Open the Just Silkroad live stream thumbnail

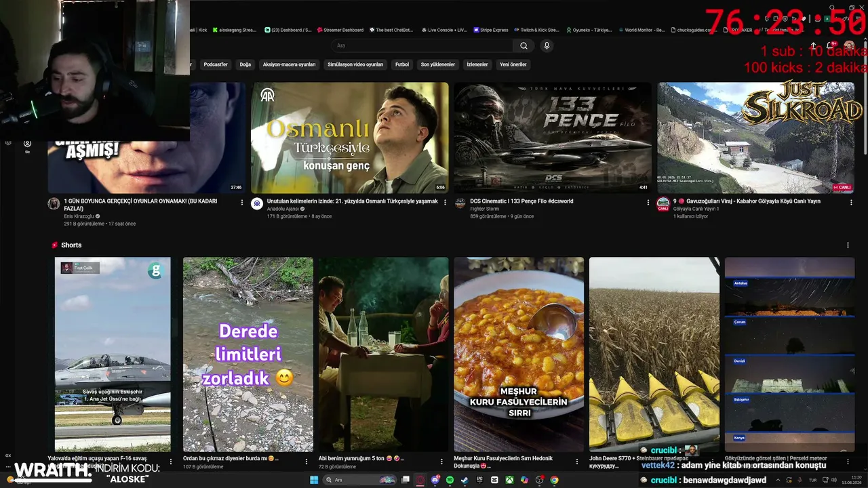[755, 138]
